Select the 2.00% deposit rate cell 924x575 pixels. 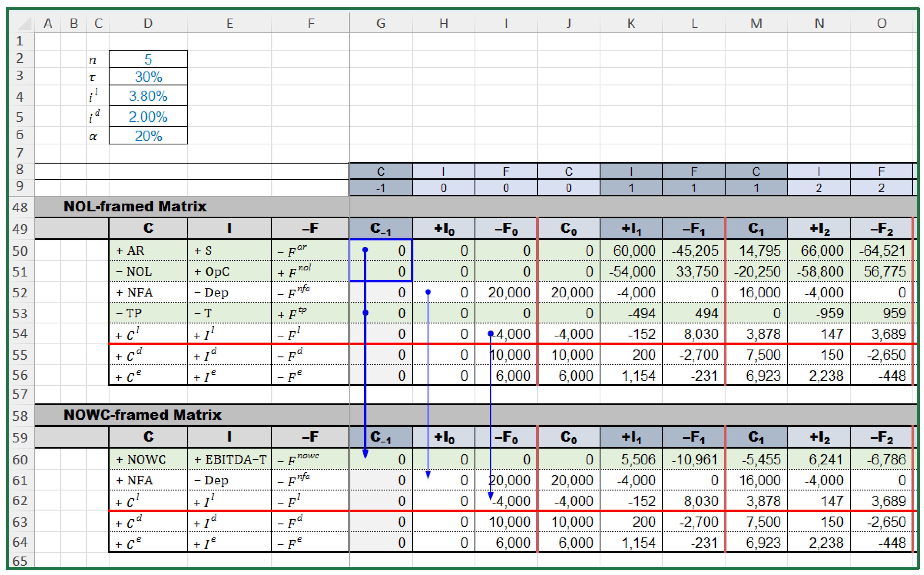pos(148,117)
